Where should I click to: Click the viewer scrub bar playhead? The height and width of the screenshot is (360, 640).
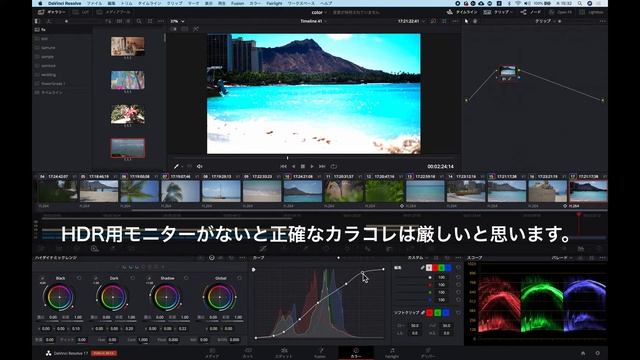point(287,158)
